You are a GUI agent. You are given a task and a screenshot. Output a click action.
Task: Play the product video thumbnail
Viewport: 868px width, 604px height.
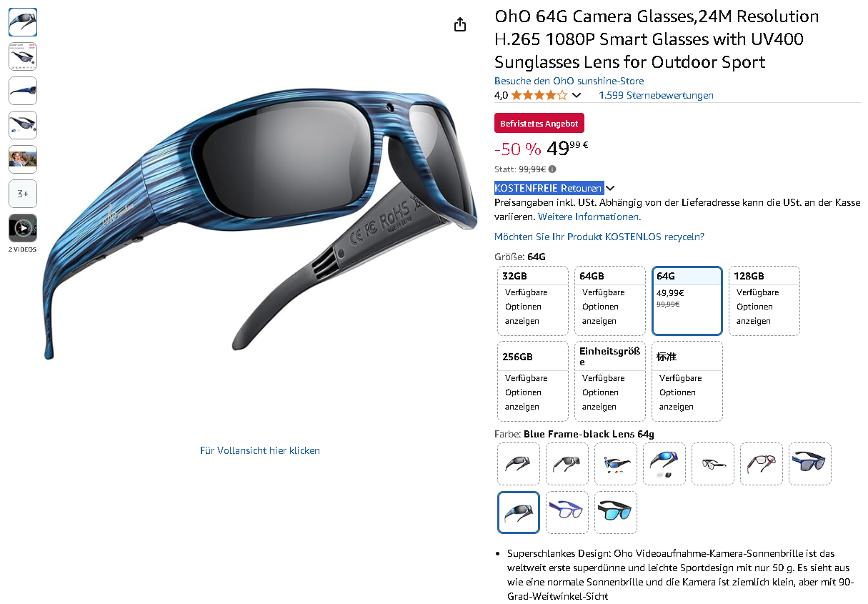(x=23, y=228)
